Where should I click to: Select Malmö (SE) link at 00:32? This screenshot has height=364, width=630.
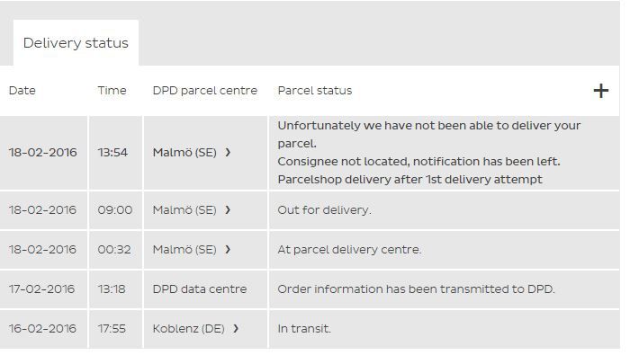pos(184,250)
